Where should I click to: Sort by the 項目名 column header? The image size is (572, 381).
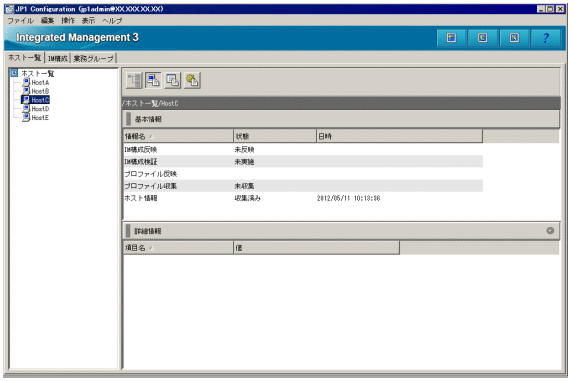tap(178, 248)
